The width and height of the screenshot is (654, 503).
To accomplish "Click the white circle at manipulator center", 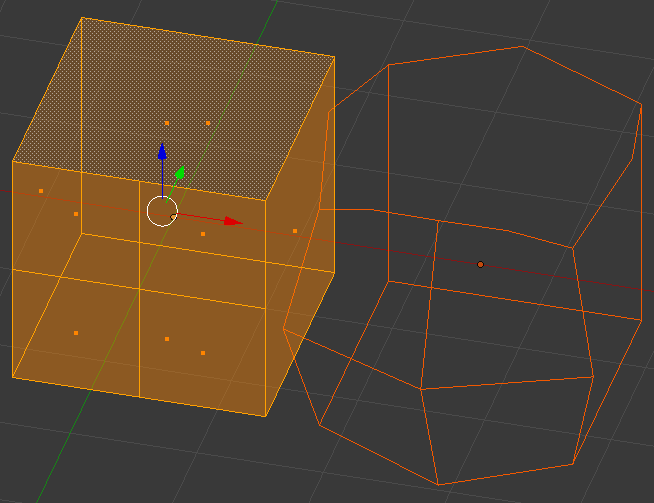I will click(x=162, y=211).
